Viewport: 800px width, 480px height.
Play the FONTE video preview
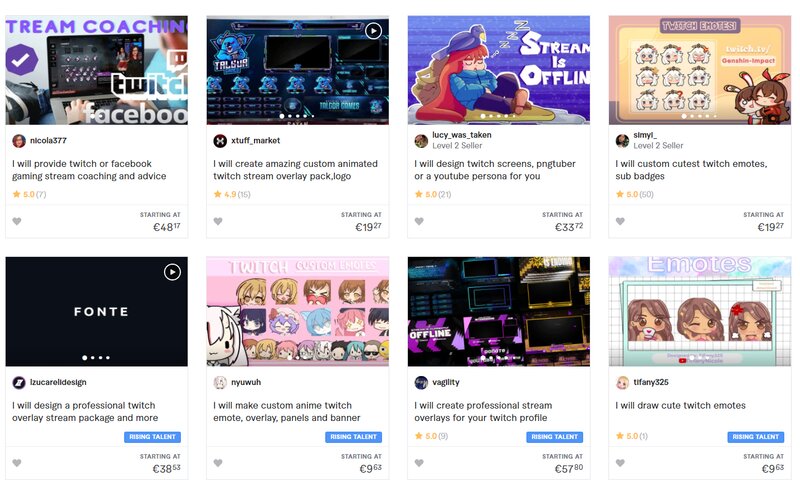(172, 272)
